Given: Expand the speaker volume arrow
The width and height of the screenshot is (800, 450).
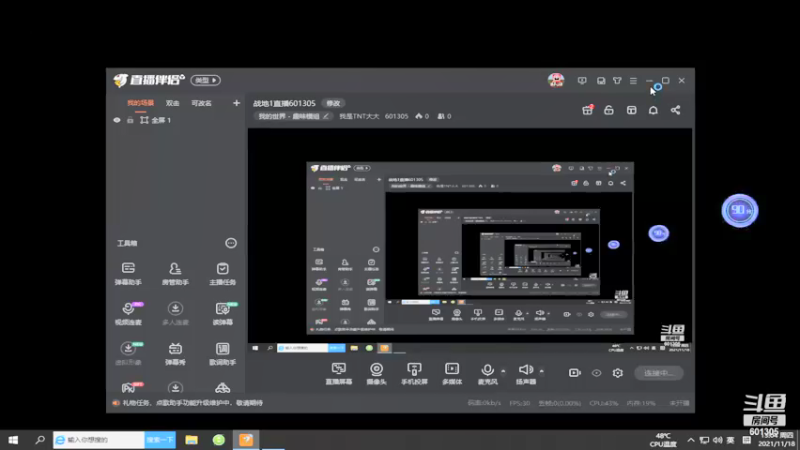Looking at the screenshot, I should [541, 371].
